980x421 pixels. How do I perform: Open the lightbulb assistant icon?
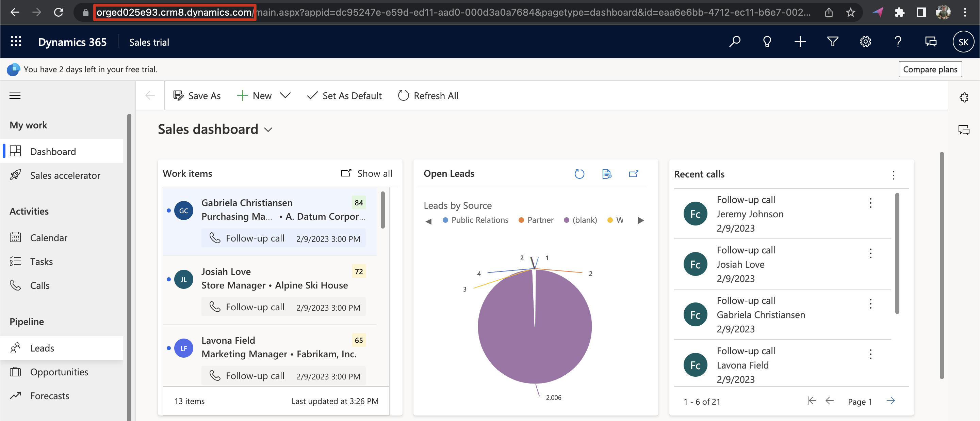(767, 42)
